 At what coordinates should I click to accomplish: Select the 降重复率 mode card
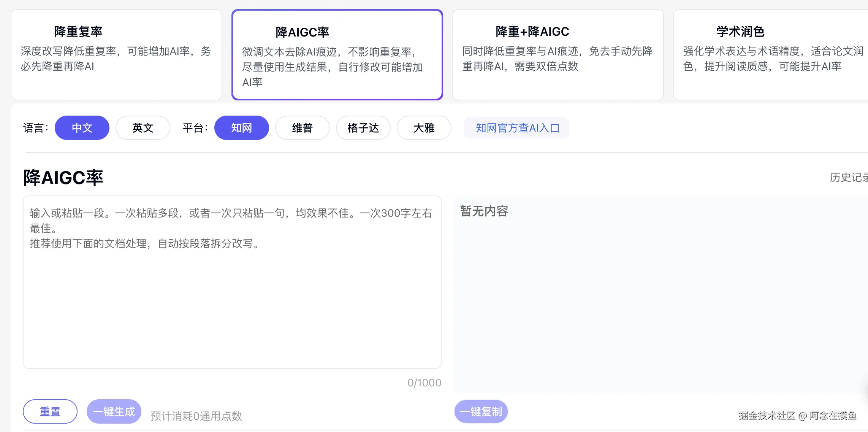116,54
